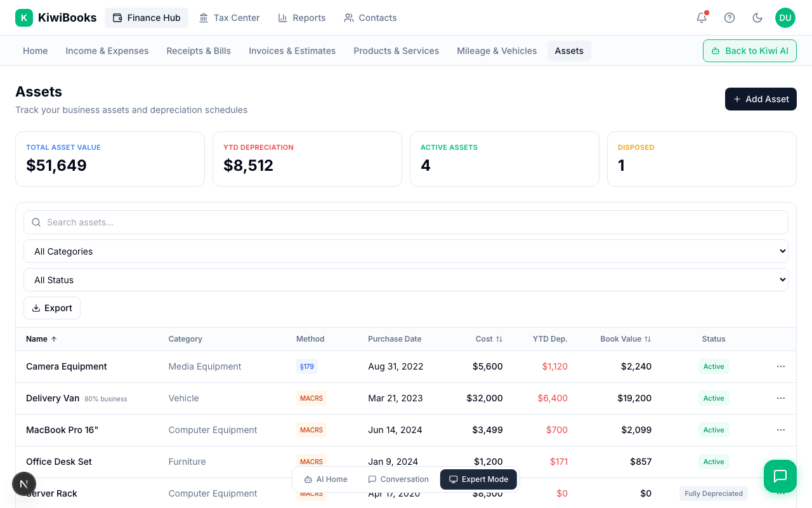Expand the All Categories dropdown
The width and height of the screenshot is (812, 508).
(x=406, y=251)
